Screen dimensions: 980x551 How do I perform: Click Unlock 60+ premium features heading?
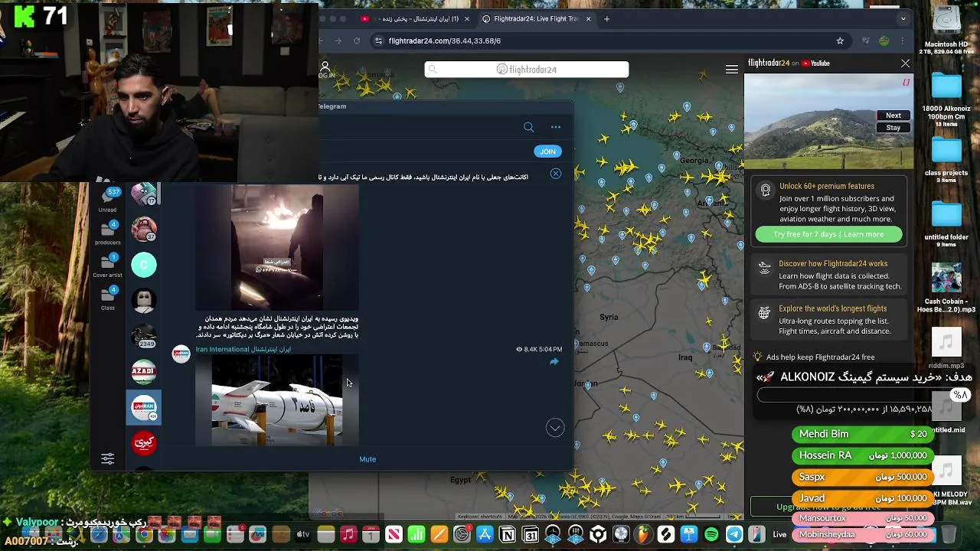coord(827,186)
